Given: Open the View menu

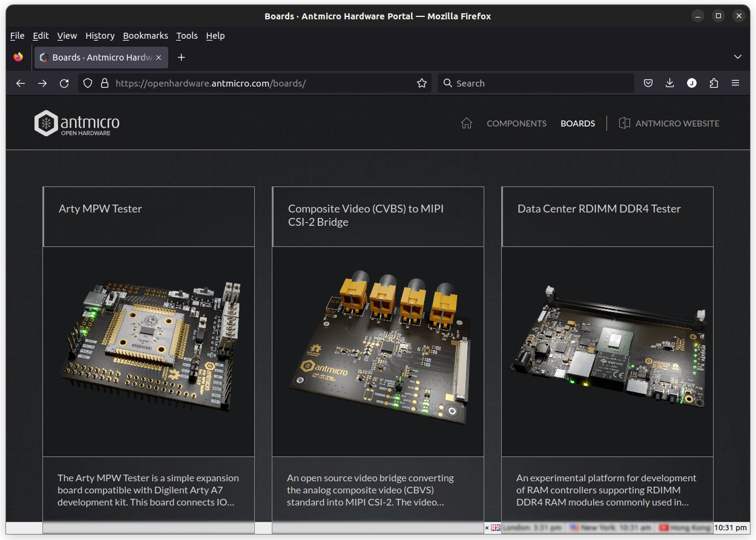Looking at the screenshot, I should tap(67, 36).
